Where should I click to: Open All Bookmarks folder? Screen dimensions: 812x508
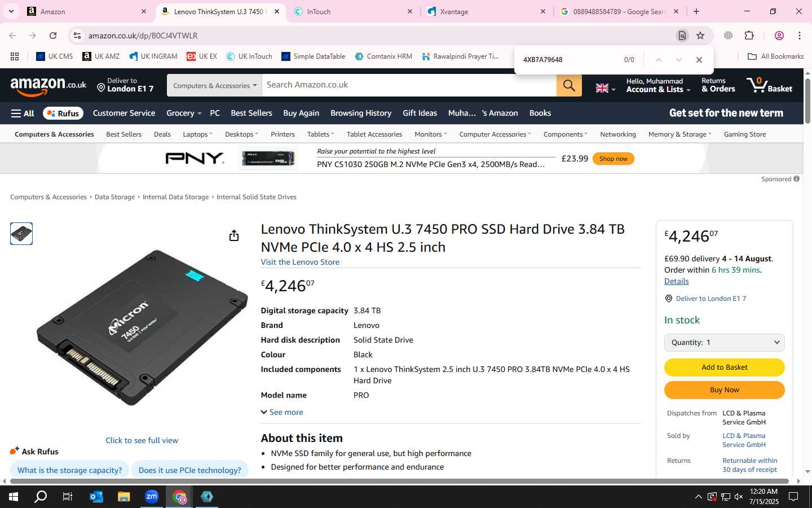click(775, 56)
